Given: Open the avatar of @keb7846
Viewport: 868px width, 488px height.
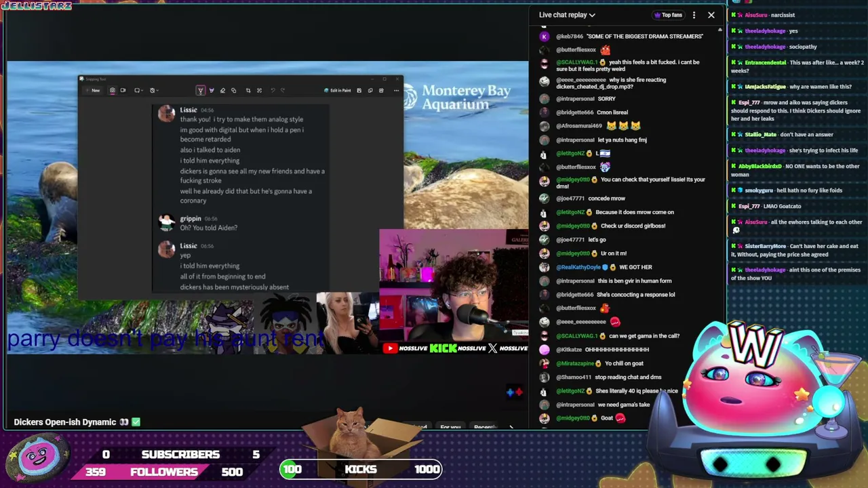Looking at the screenshot, I should pos(544,37).
